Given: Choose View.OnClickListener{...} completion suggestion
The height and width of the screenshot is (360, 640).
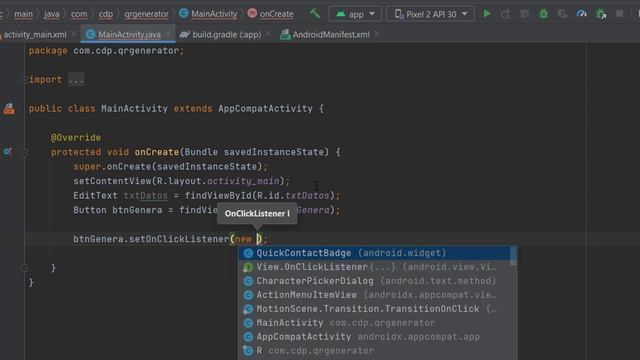Looking at the screenshot, I should coord(374,267).
